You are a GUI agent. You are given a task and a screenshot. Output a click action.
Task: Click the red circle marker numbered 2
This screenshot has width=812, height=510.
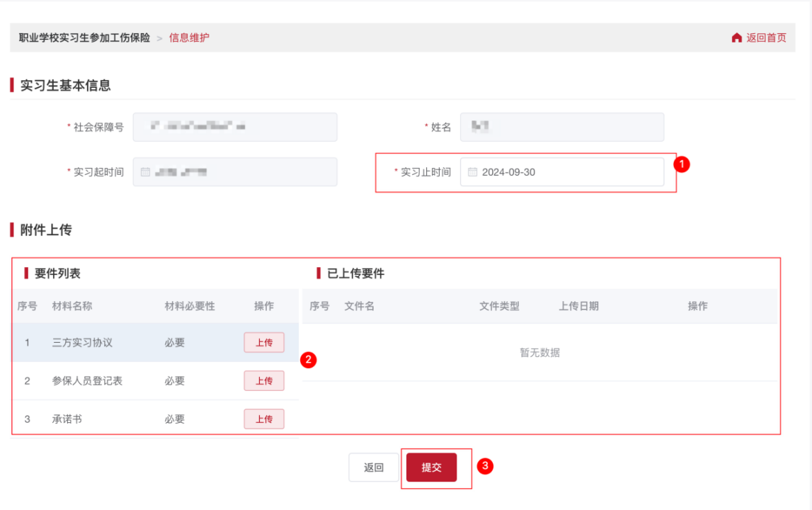(308, 360)
